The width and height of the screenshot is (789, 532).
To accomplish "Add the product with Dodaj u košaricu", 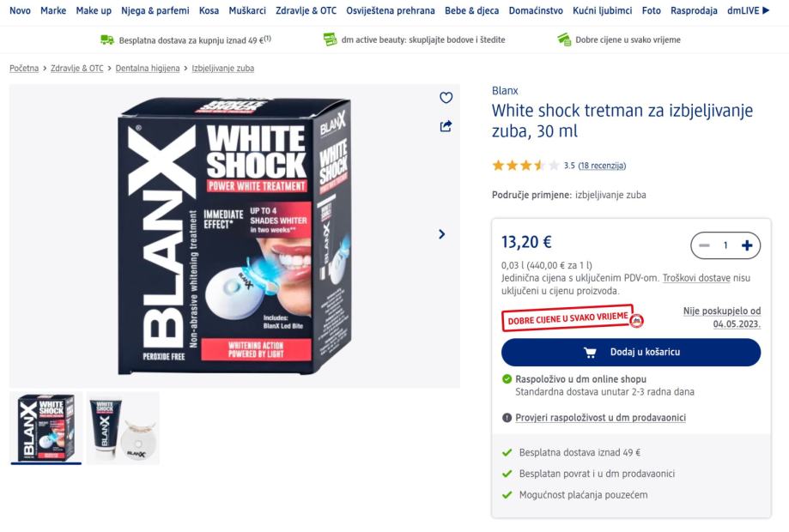I will (x=631, y=352).
